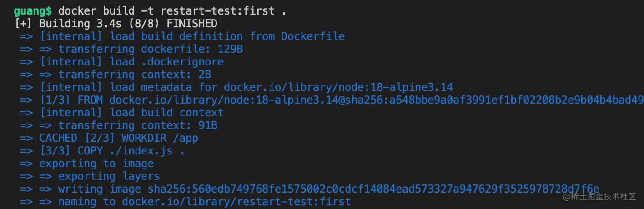
Task: Click the load metadata for node:18-alpine3.14 line
Action: pyautogui.click(x=246, y=87)
